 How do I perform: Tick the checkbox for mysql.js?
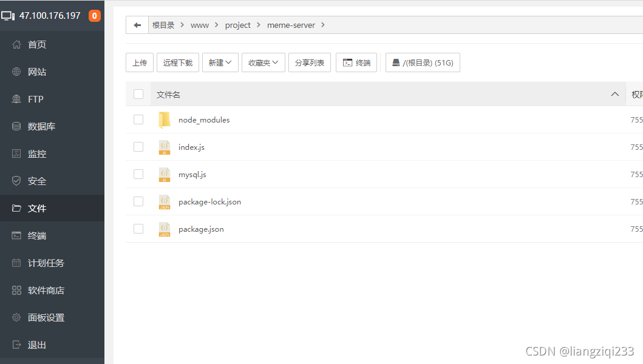(x=138, y=174)
